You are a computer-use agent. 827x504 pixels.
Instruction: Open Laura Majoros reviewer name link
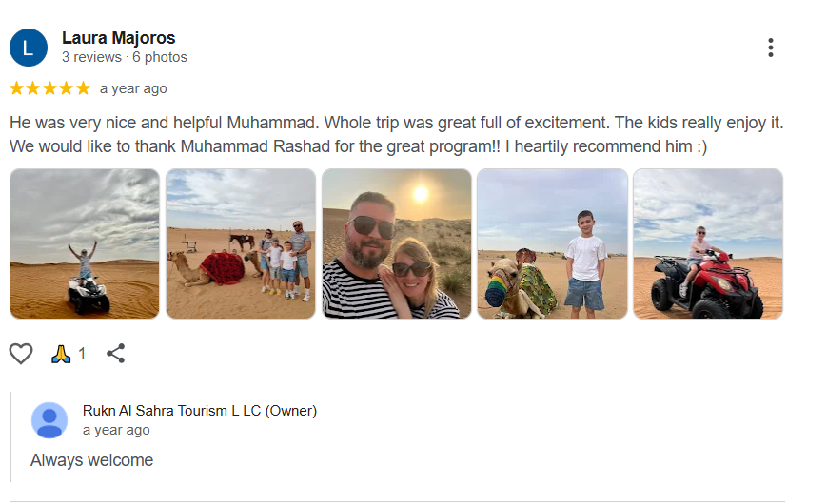(x=118, y=38)
